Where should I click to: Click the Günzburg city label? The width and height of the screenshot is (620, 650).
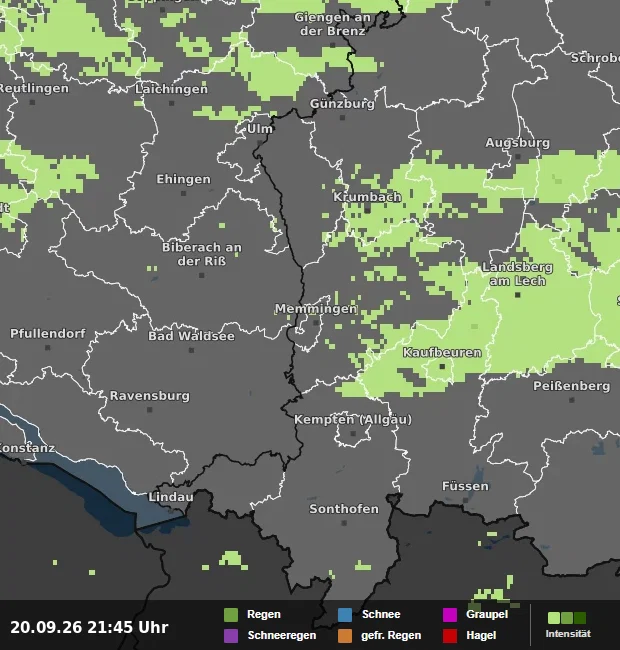tap(342, 104)
